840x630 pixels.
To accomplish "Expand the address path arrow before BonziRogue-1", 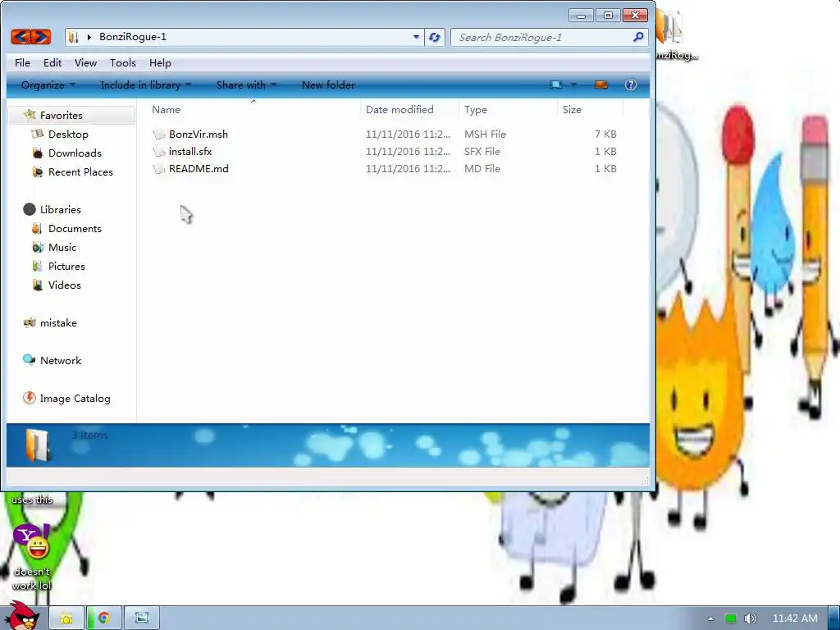I will coord(89,37).
